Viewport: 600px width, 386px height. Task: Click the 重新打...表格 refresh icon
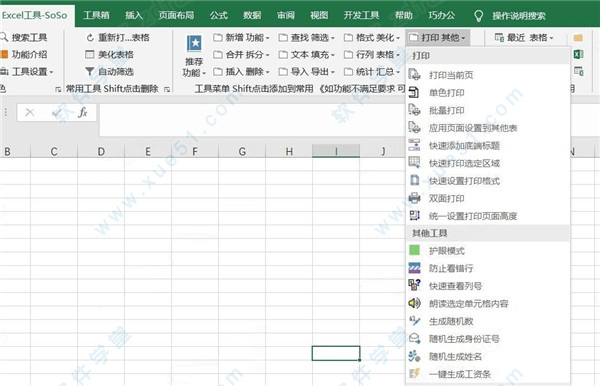(x=90, y=37)
